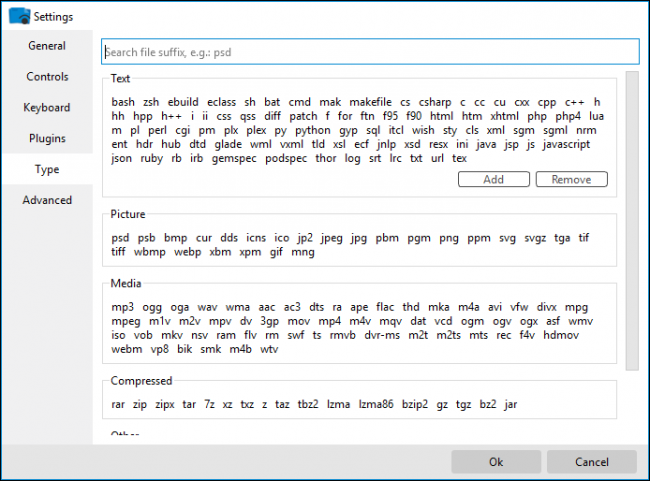Select the bash suffix in Text group
650x481 pixels.
click(123, 102)
